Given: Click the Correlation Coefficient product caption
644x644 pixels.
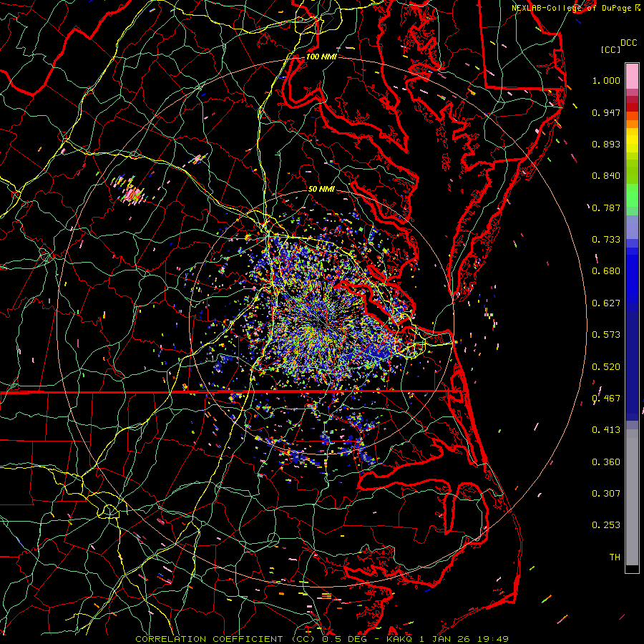Looking at the screenshot, I should pos(322,639).
